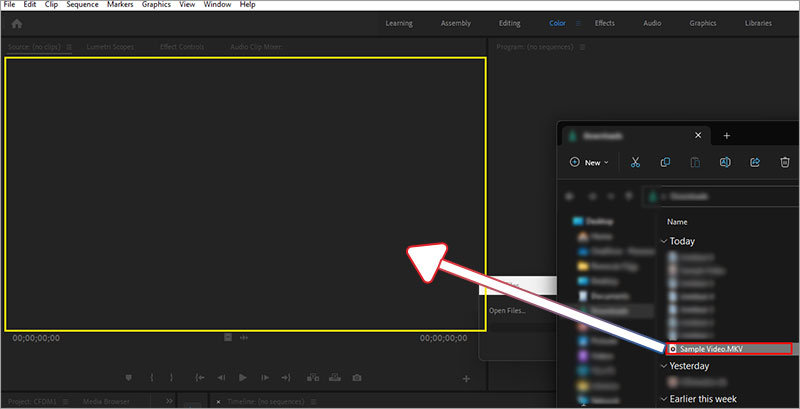Click the Go to In point icon
This screenshot has width=800, height=409.
(x=200, y=378)
